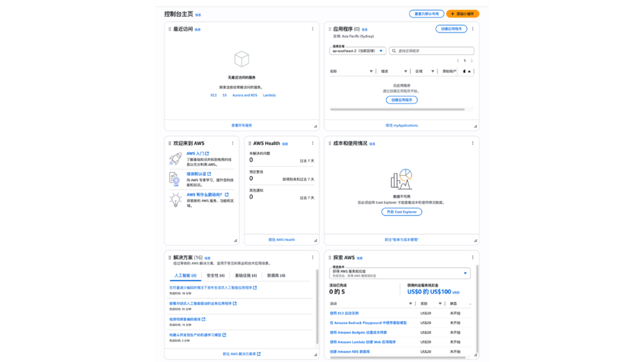The image size is (644, 362).
Task: Open the AWS Health widget more-options menu
Action: tap(312, 143)
